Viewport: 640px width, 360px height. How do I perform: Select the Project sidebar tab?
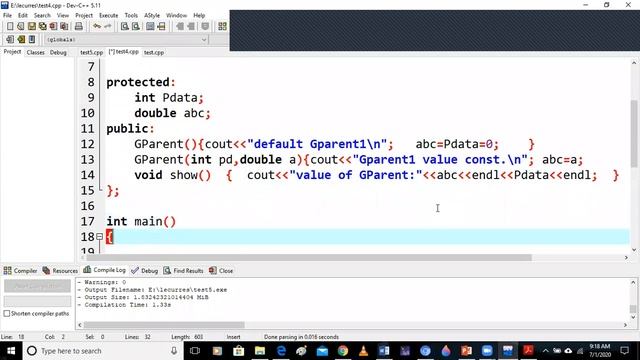[x=12, y=52]
